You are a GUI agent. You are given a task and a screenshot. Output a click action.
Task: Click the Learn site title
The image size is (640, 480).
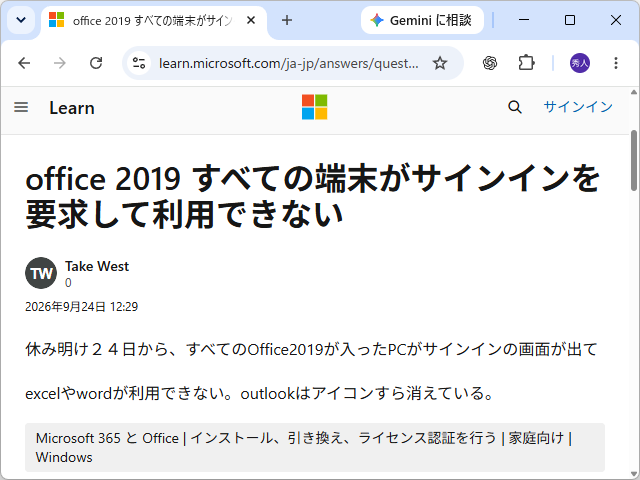point(72,108)
